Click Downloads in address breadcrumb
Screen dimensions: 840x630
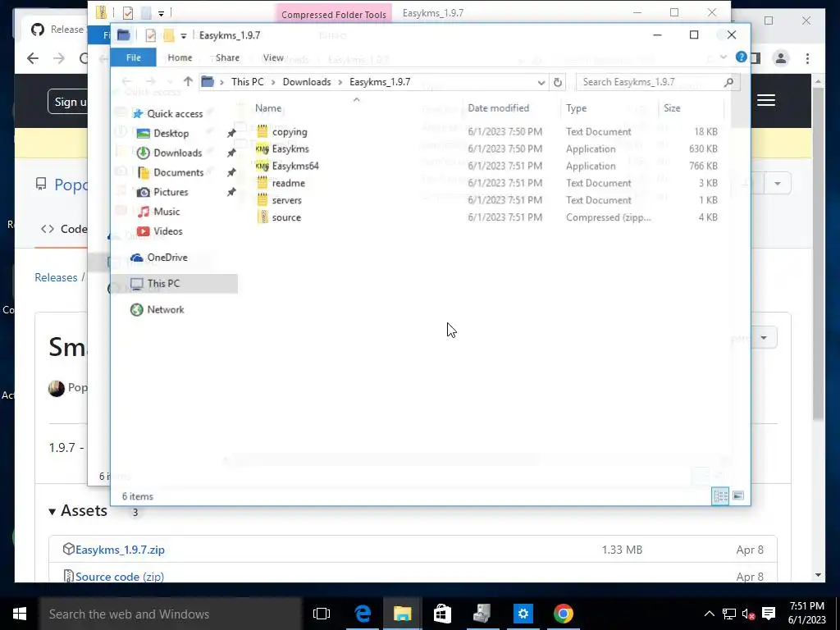tap(307, 82)
